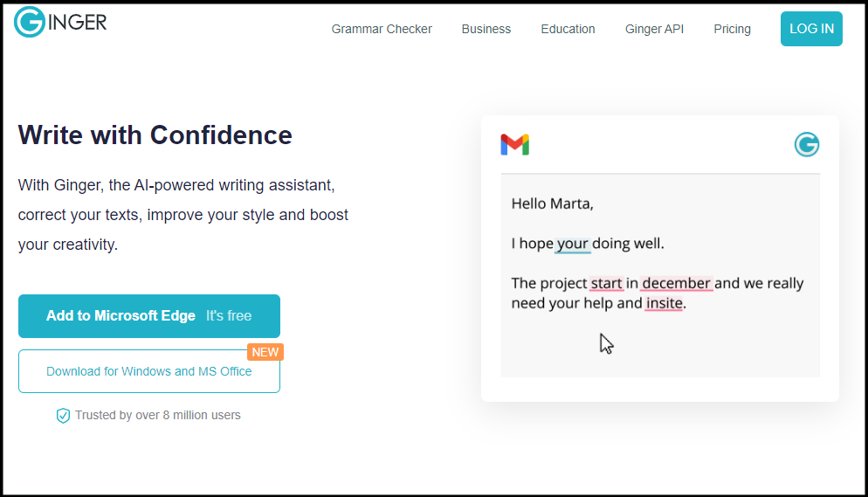This screenshot has height=497, width=868.
Task: Click the "Write with Confidence" heading
Action: pyautogui.click(x=155, y=135)
